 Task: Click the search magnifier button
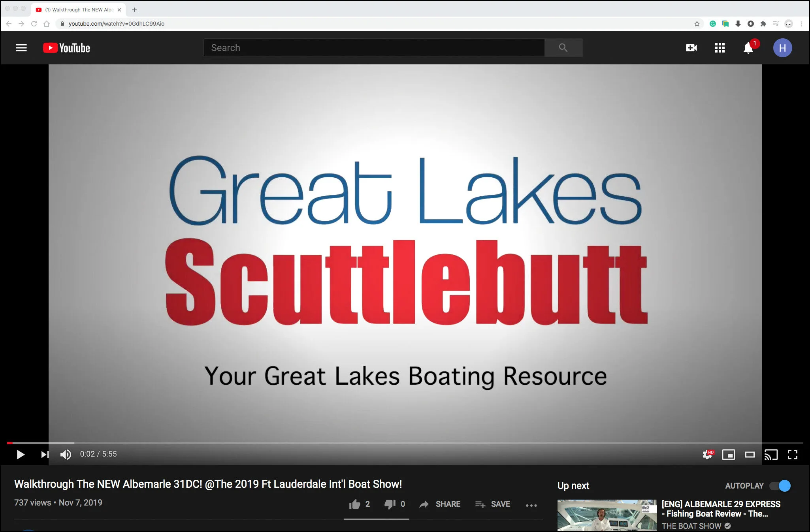(x=563, y=48)
